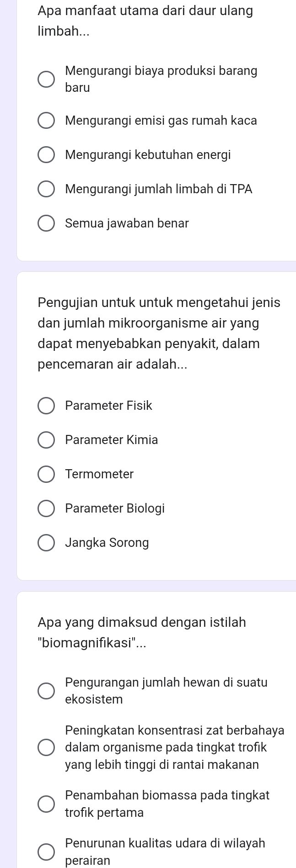This screenshot has height=868, width=296.
Task: Select Parameter Fisik option
Action: 46,406
